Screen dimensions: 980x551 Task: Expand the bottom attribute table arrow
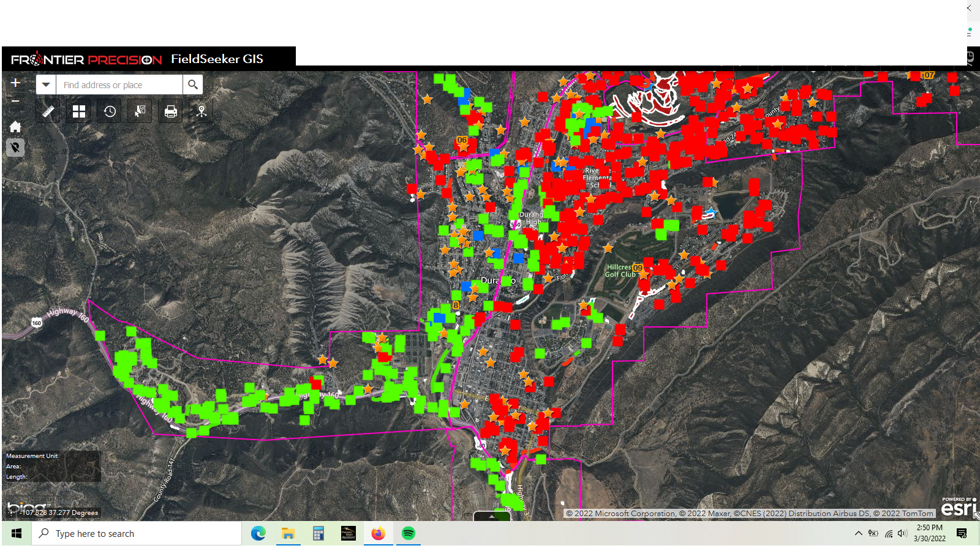(x=492, y=516)
